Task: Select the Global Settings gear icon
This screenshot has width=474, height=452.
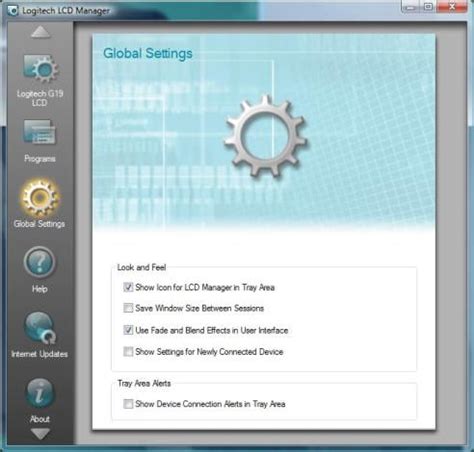Action: [40, 197]
